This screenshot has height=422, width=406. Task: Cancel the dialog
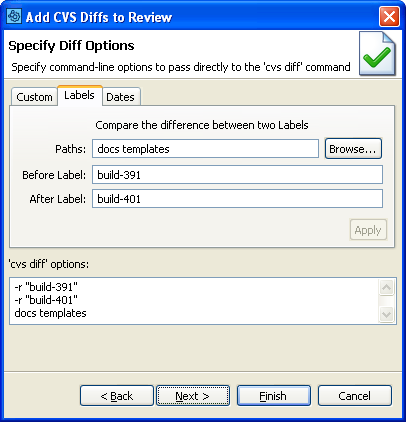355,396
